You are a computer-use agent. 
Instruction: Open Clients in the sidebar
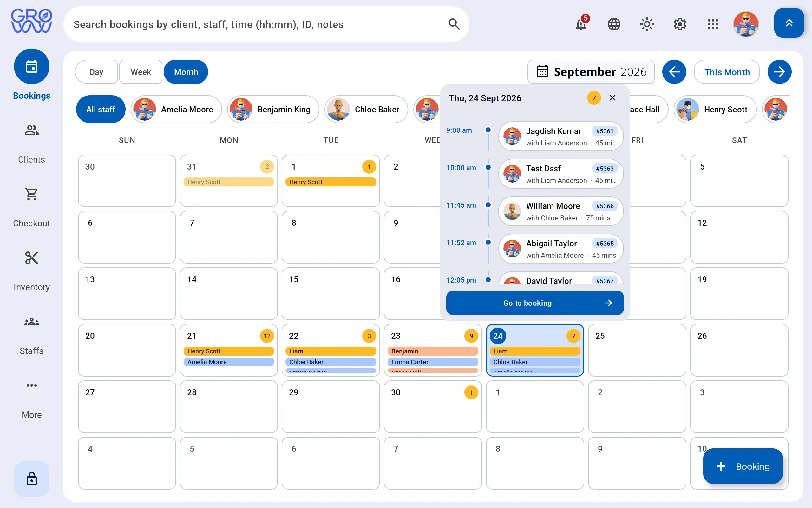(31, 144)
